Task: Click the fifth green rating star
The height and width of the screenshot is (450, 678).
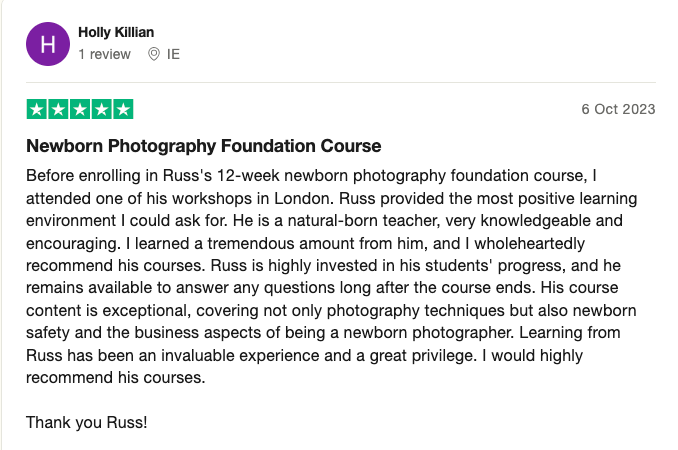Action: point(122,109)
